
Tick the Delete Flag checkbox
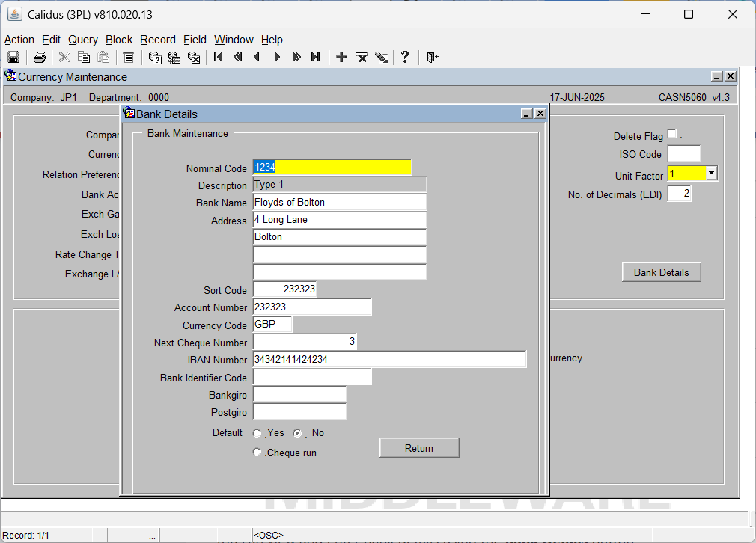click(x=671, y=134)
